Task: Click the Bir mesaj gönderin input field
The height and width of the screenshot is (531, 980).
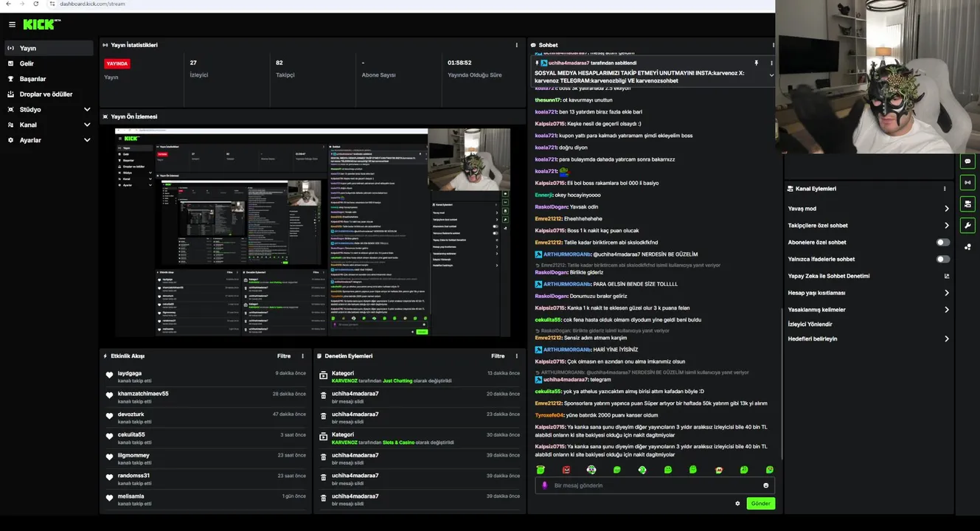Action: point(655,485)
